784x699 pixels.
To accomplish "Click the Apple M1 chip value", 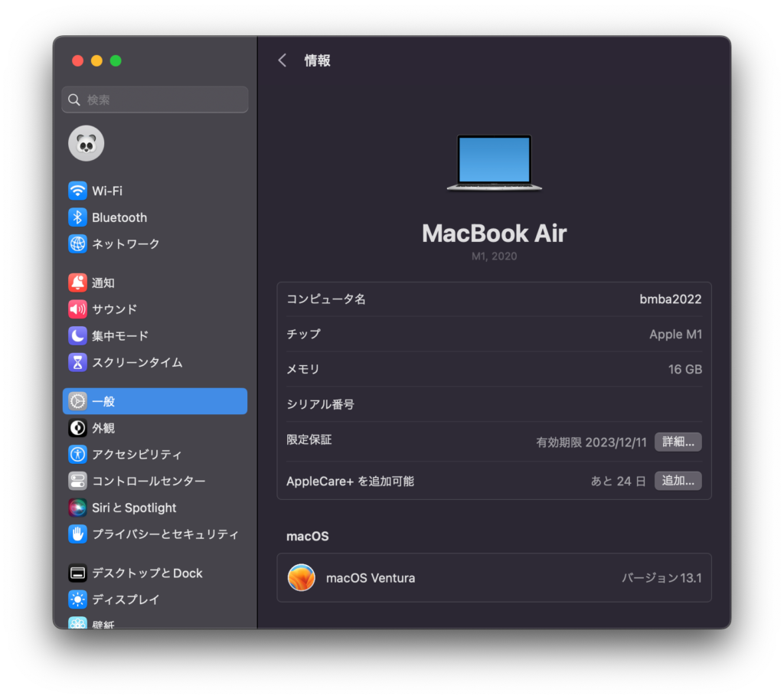I will click(x=675, y=335).
